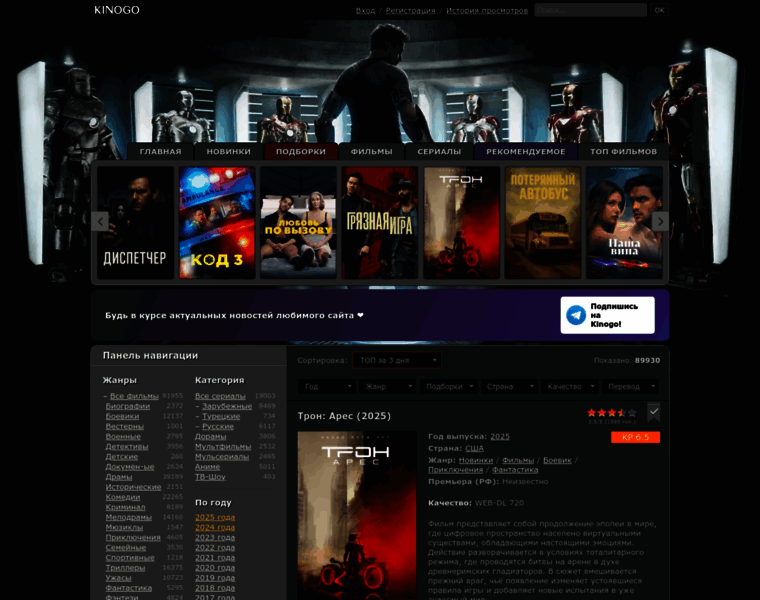Submit search with OK button
This screenshot has height=600, width=760.
click(659, 10)
